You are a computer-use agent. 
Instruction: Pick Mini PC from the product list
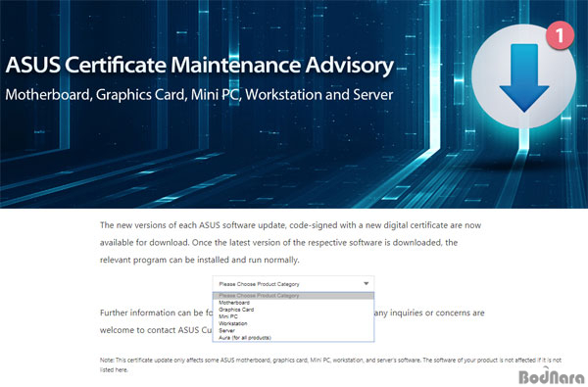pyautogui.click(x=293, y=316)
